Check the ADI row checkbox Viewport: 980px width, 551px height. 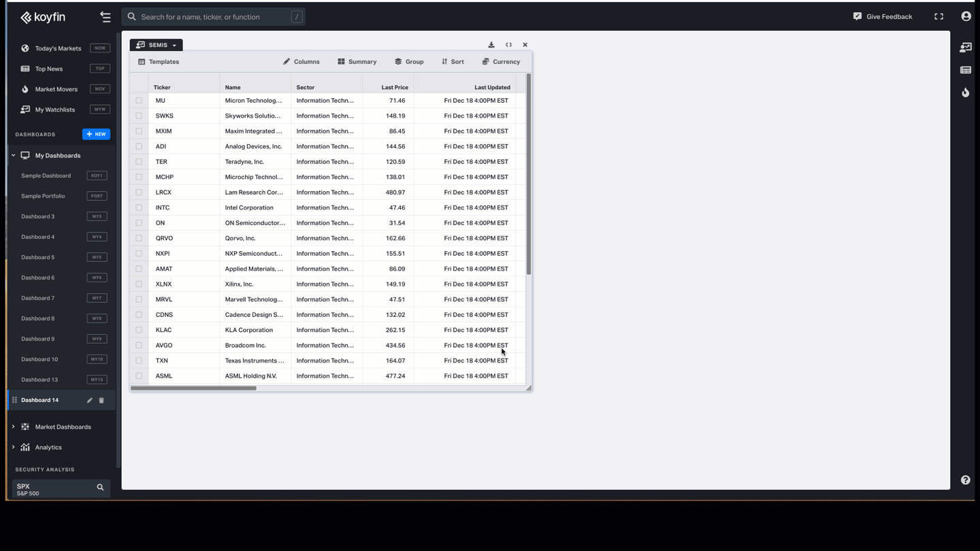coord(139,146)
